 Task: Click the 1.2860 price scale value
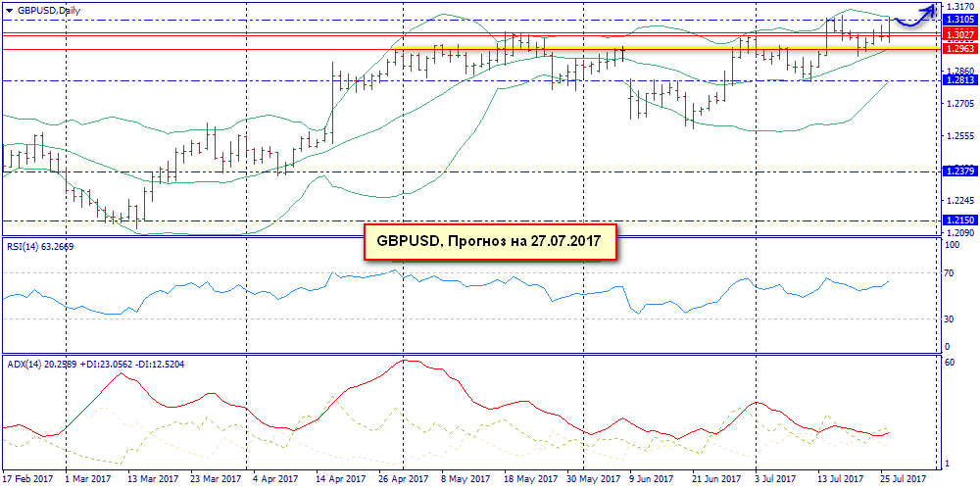point(958,72)
